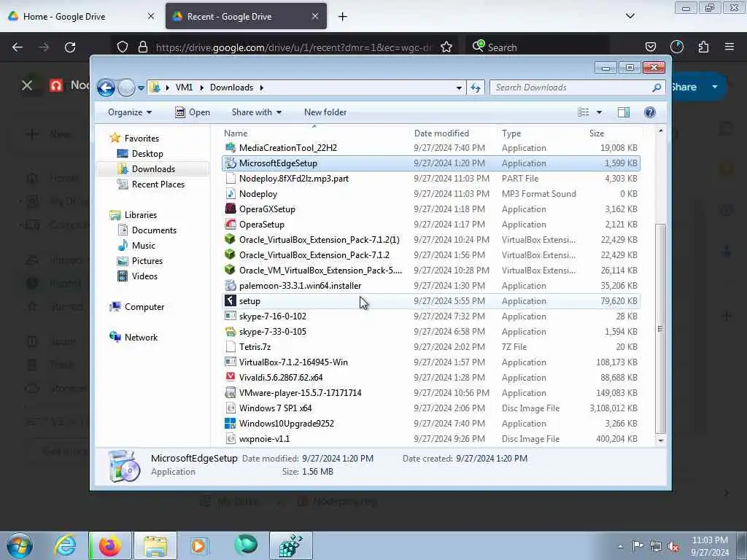Change the view with the view icon
747x560 pixels.
point(584,112)
